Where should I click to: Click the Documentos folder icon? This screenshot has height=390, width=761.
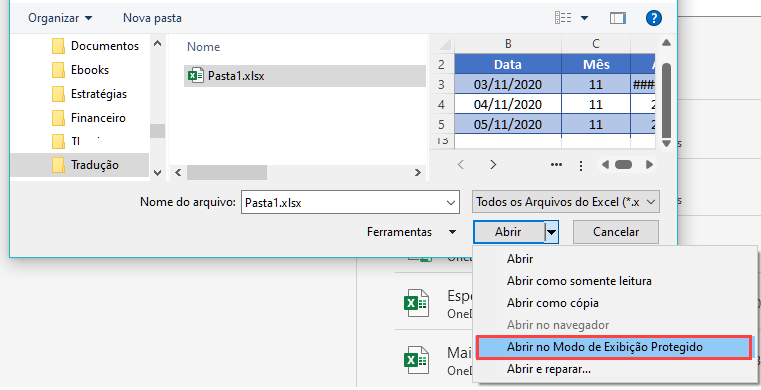58,46
